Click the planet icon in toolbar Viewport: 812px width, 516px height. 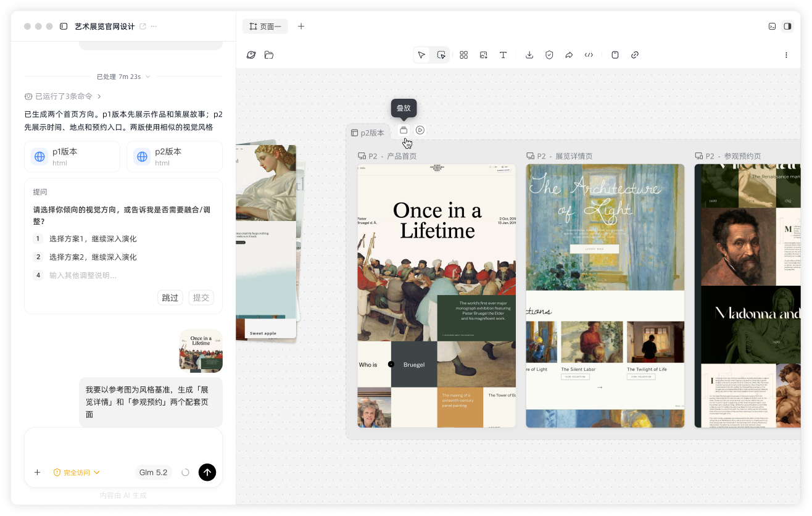pos(251,55)
